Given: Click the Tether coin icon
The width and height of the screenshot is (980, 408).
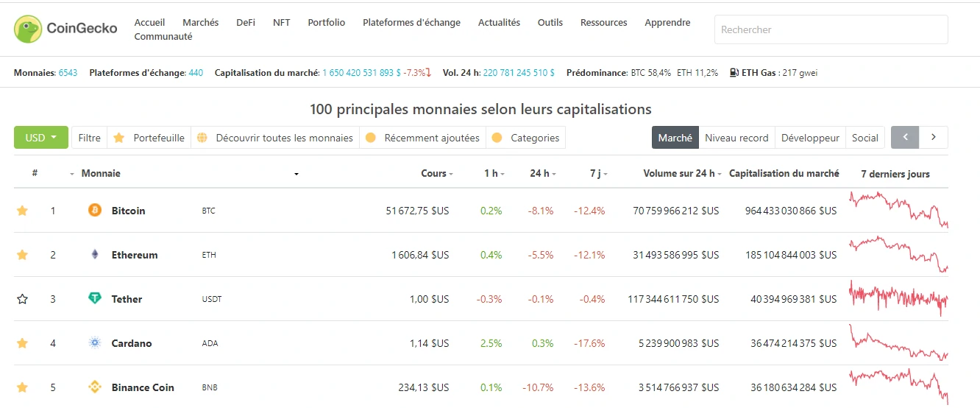Looking at the screenshot, I should pos(95,299).
